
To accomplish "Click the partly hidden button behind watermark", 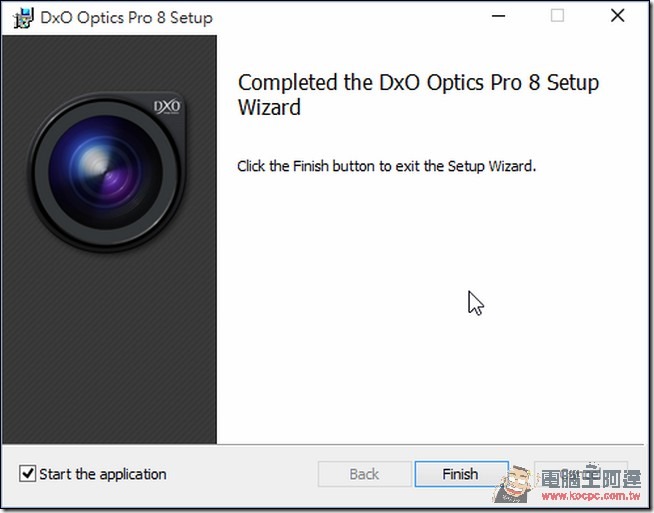I will click(x=581, y=474).
